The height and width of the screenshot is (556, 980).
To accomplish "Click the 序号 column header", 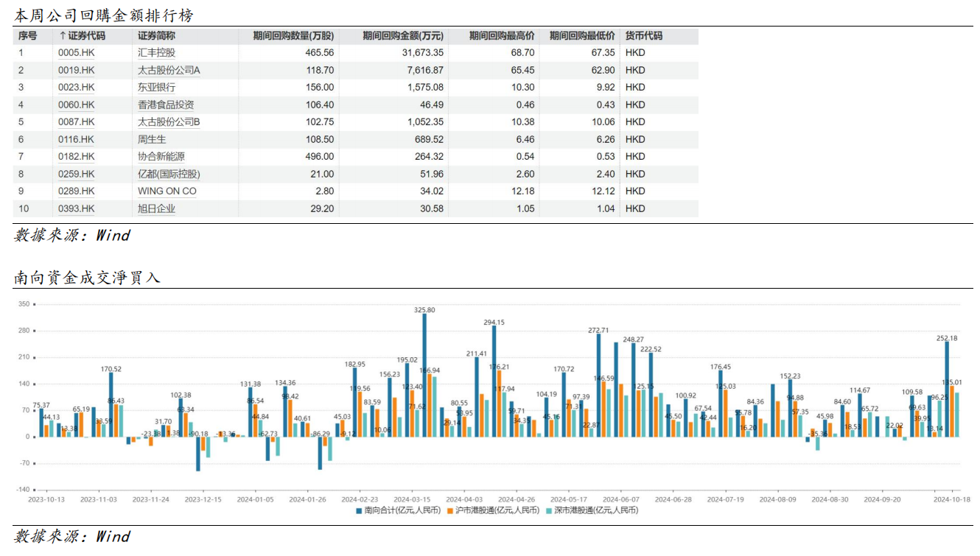I will coord(27,35).
